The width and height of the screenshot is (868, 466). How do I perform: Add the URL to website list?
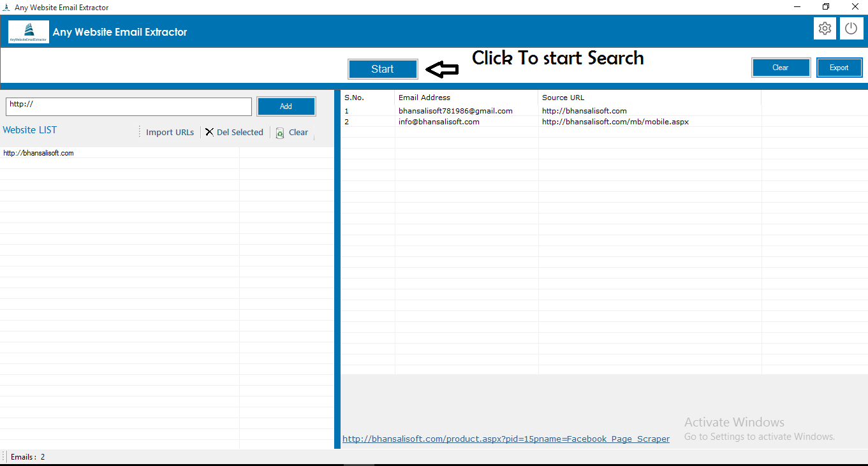(x=286, y=106)
